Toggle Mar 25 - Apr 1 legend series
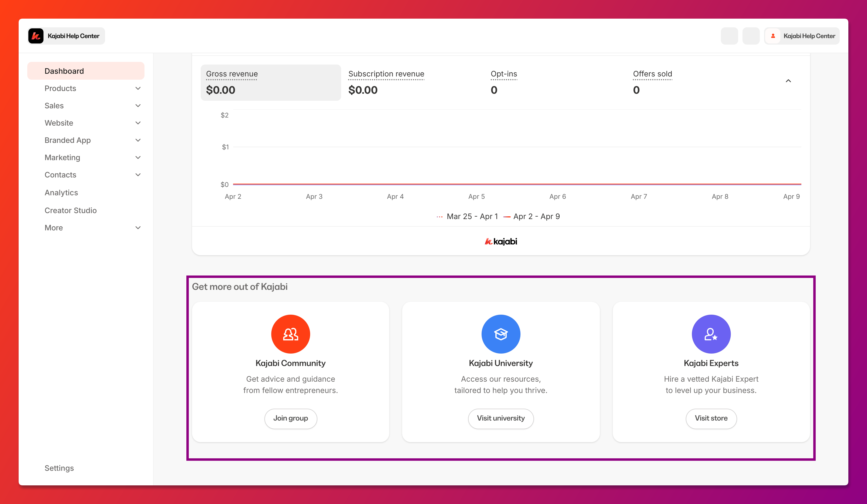The width and height of the screenshot is (867, 504). click(x=467, y=216)
